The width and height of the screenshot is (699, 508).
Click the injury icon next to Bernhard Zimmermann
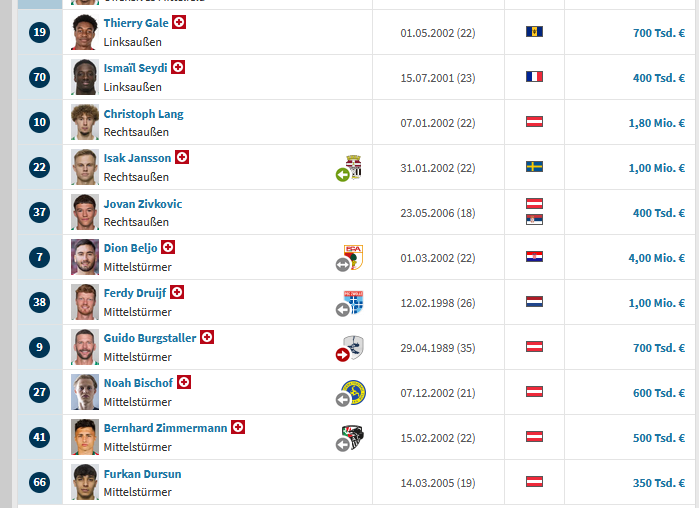tap(238, 427)
